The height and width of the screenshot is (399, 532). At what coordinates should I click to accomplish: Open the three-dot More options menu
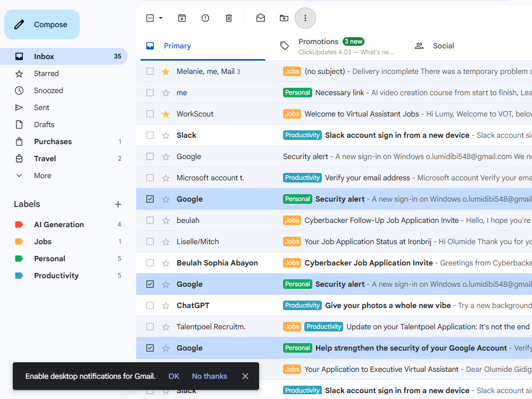[305, 18]
